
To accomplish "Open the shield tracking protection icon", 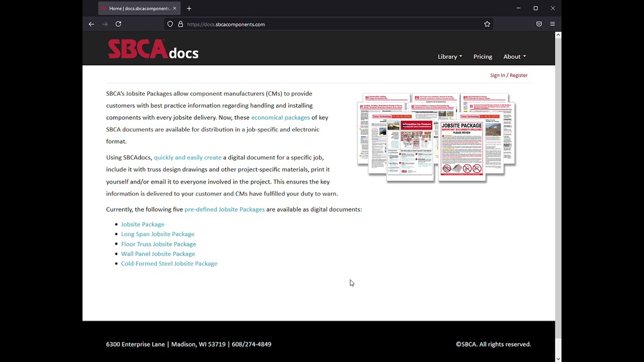I will 170,24.
